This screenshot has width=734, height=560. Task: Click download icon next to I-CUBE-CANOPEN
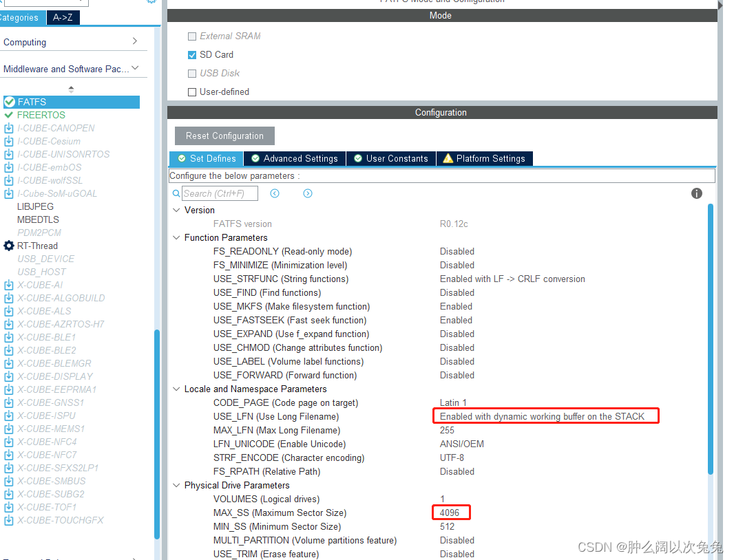click(x=8, y=128)
